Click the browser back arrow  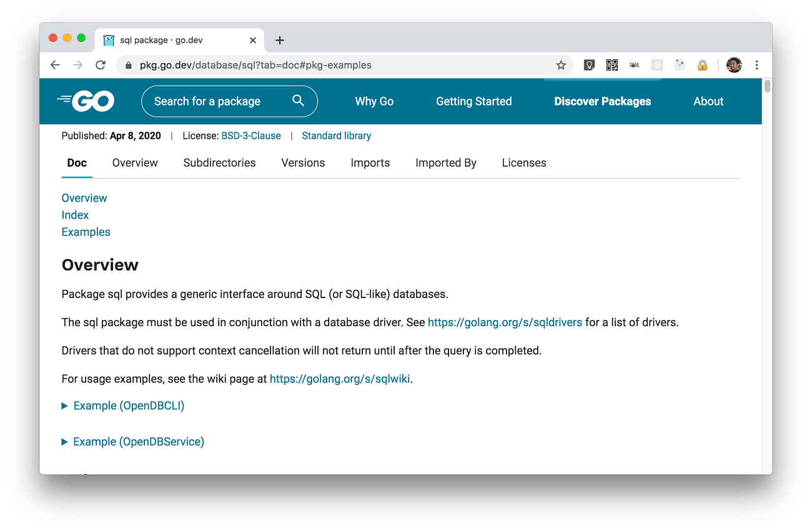point(55,65)
